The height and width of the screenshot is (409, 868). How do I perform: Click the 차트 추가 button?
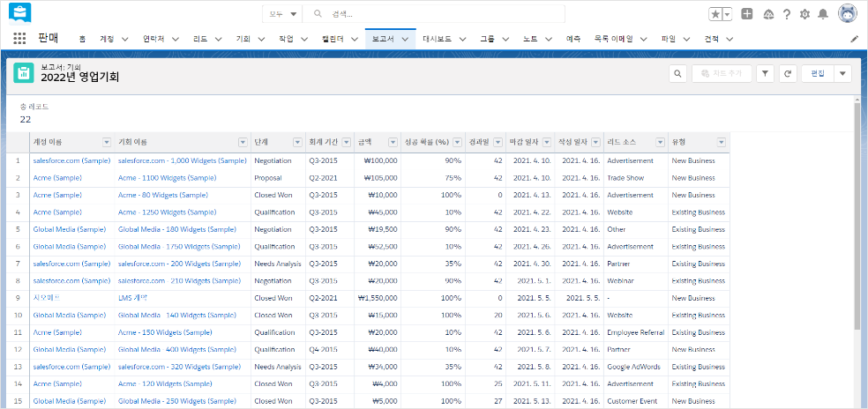click(722, 74)
